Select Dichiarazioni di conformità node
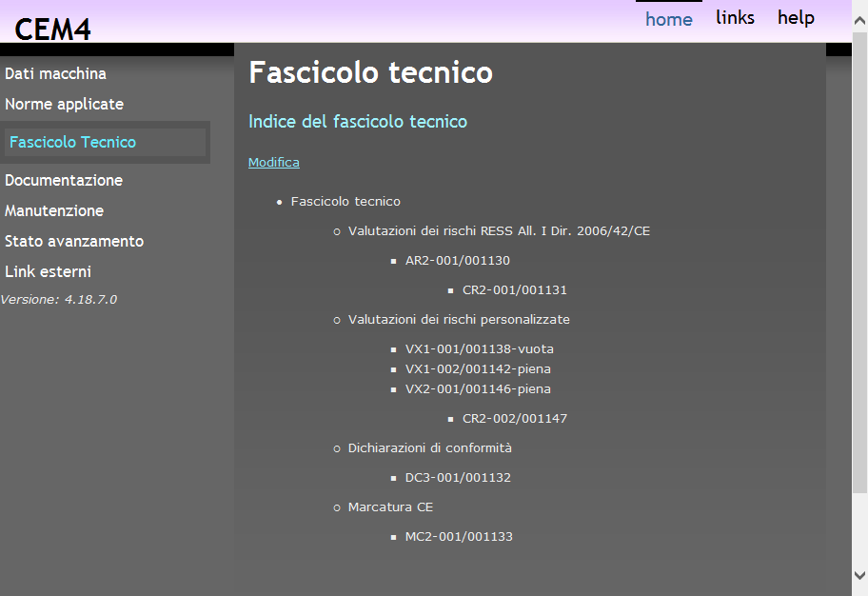This screenshot has width=868, height=596. 430,447
